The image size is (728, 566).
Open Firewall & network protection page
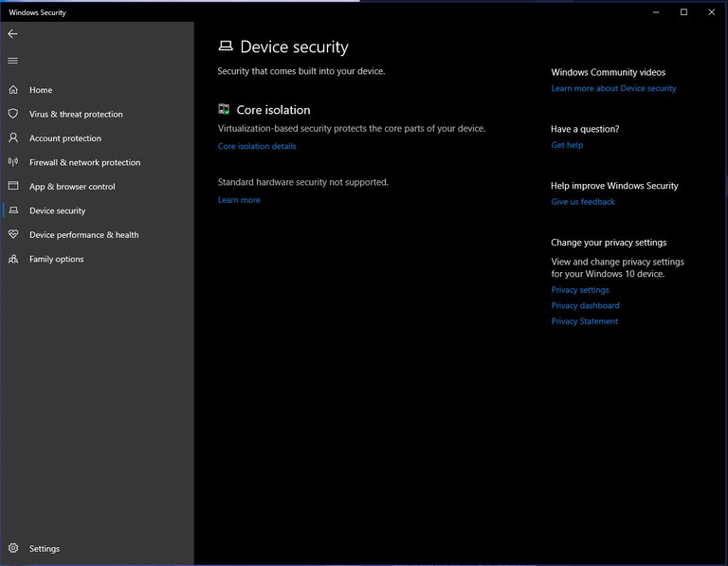tap(84, 162)
